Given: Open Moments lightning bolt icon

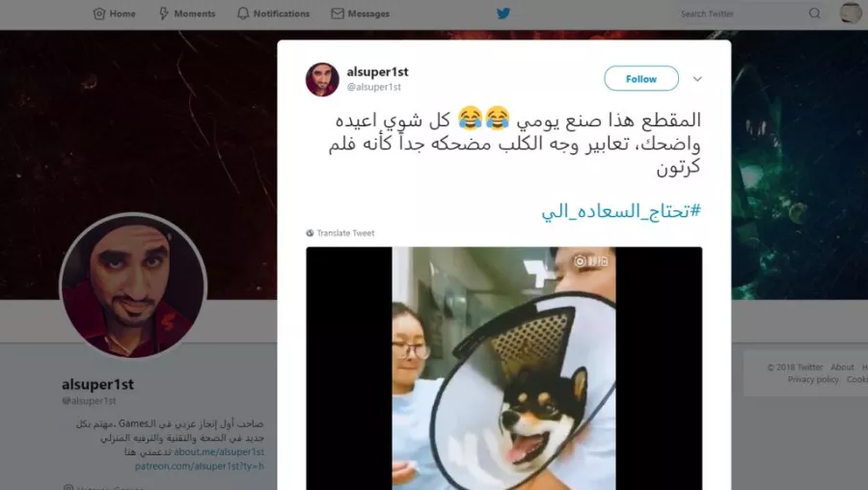Looking at the screenshot, I should (164, 14).
